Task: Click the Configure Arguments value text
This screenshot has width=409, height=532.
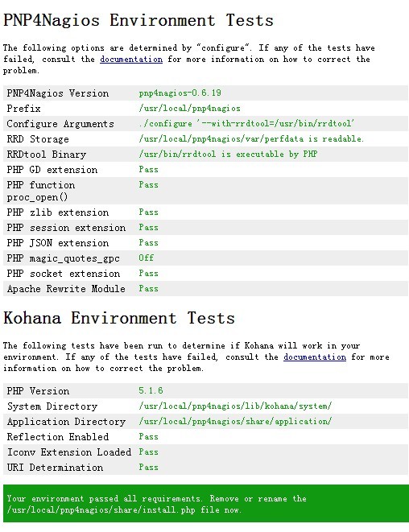Action: (x=246, y=123)
